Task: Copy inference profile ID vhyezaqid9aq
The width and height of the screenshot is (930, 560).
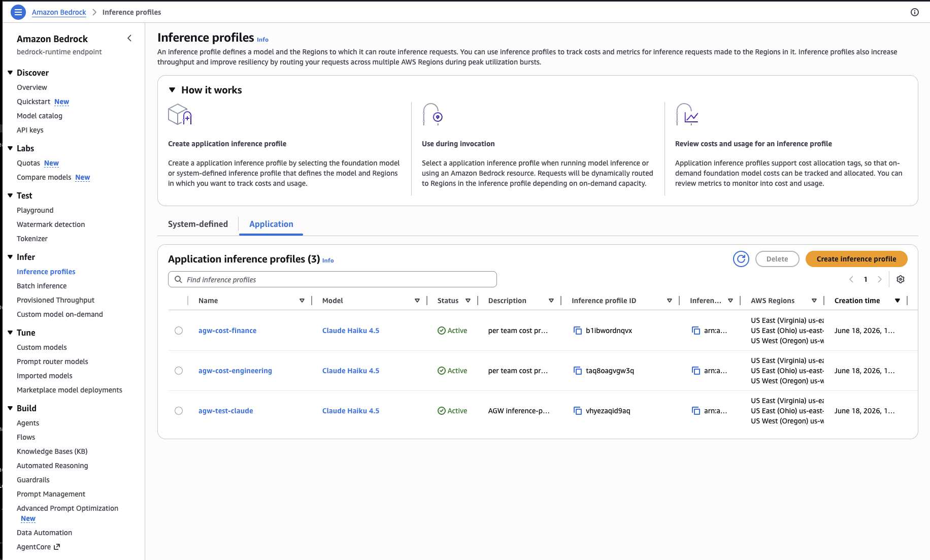Action: coord(578,411)
